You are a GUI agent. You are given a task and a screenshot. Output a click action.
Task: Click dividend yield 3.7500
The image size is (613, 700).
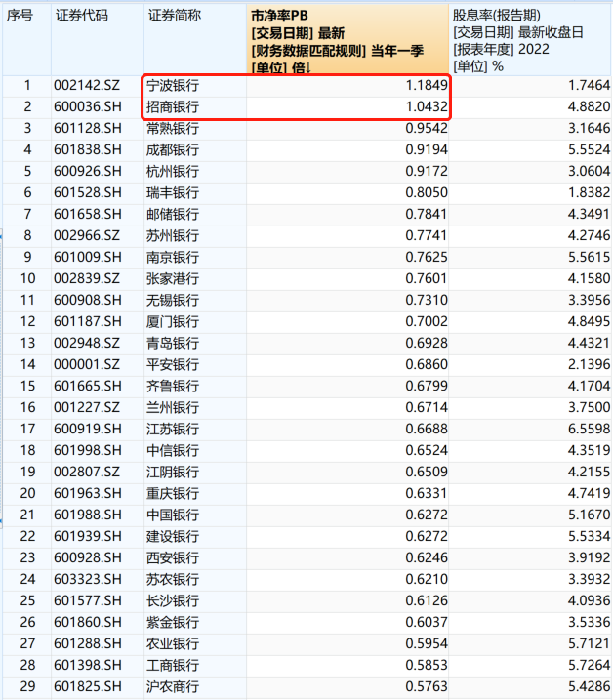point(589,407)
